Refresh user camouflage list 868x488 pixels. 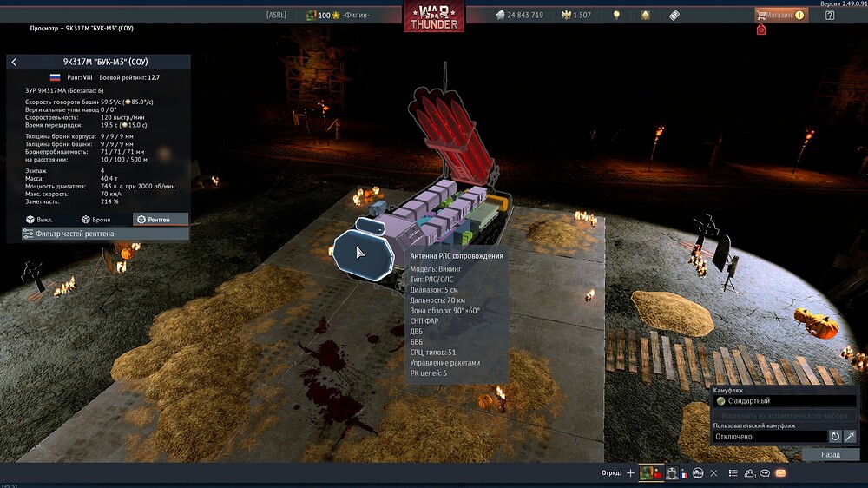[x=835, y=436]
